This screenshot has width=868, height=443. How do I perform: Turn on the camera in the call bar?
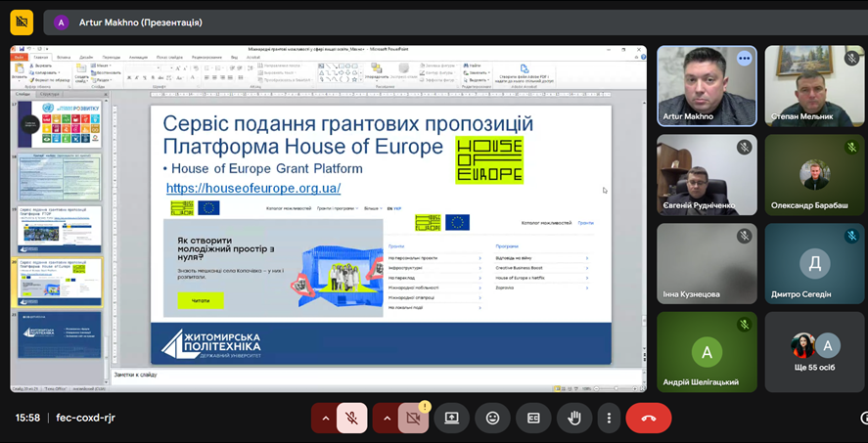413,418
